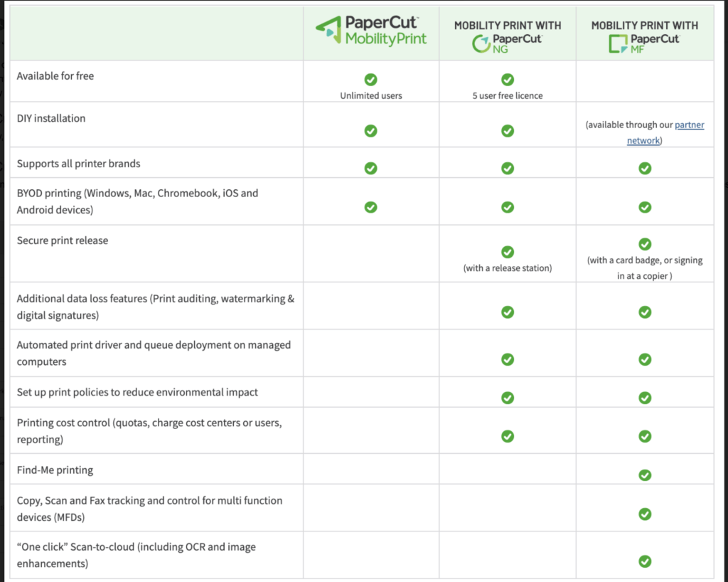Click the 'Printing cost control' row label
This screenshot has height=582, width=728.
click(x=149, y=431)
